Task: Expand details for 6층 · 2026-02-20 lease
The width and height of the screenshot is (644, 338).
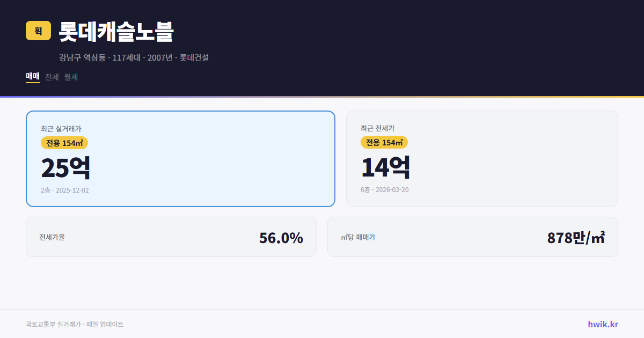Action: click(x=384, y=189)
